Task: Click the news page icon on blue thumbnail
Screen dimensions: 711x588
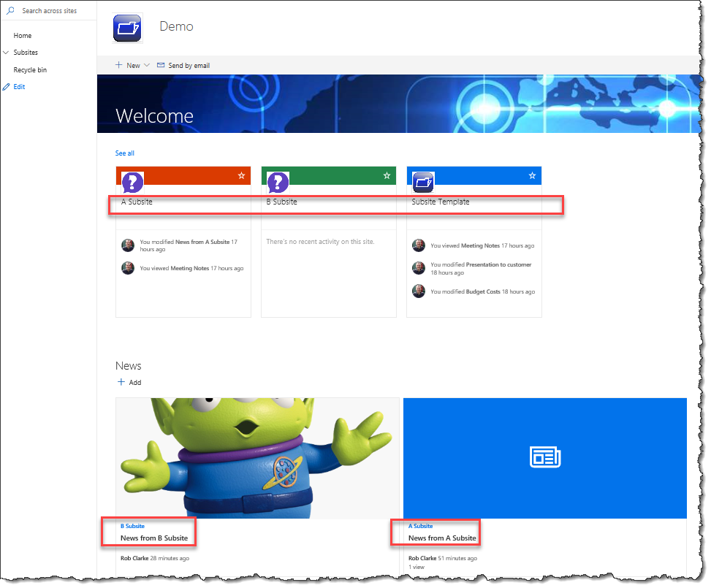Action: click(545, 457)
